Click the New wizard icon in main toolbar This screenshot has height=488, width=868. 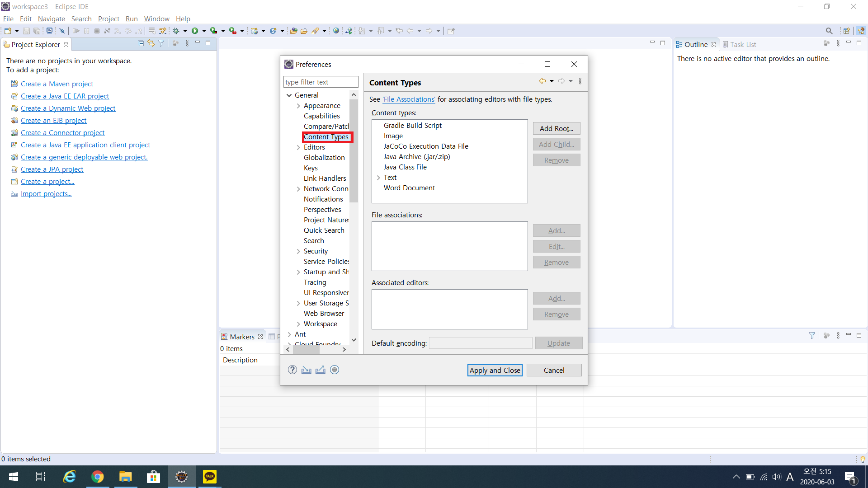coord(8,31)
